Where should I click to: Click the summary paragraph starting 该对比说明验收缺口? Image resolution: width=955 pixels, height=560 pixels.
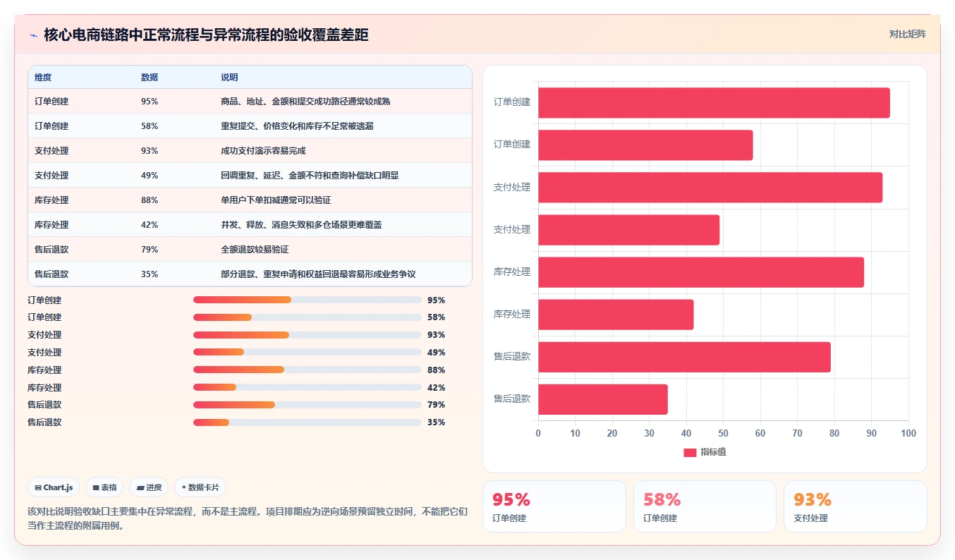248,518
